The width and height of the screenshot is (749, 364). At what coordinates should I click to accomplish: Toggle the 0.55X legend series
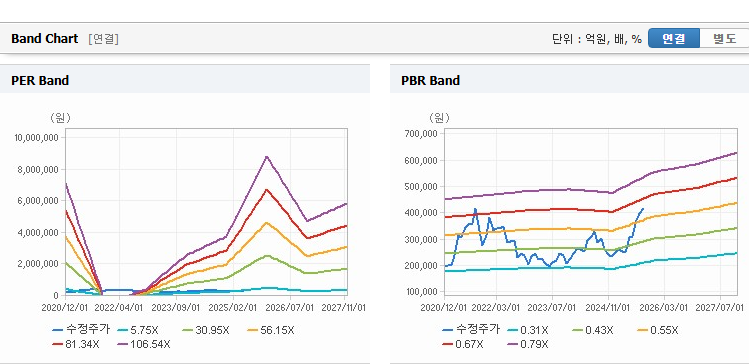tap(657, 330)
